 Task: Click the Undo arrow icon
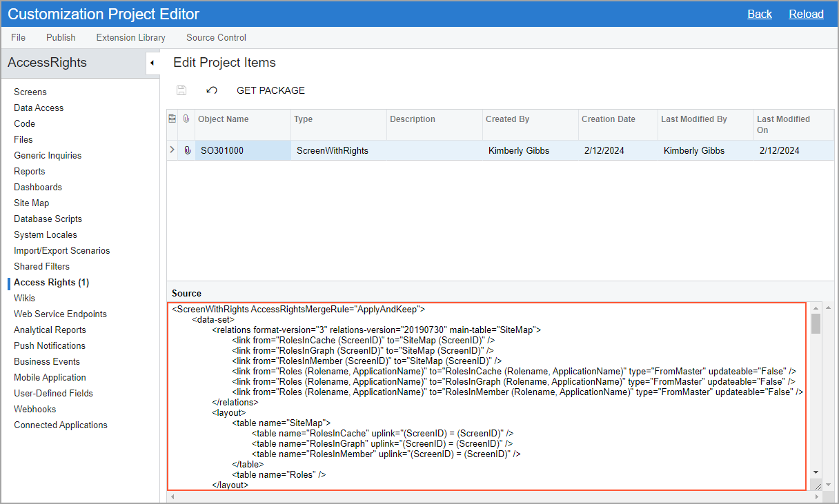(212, 90)
